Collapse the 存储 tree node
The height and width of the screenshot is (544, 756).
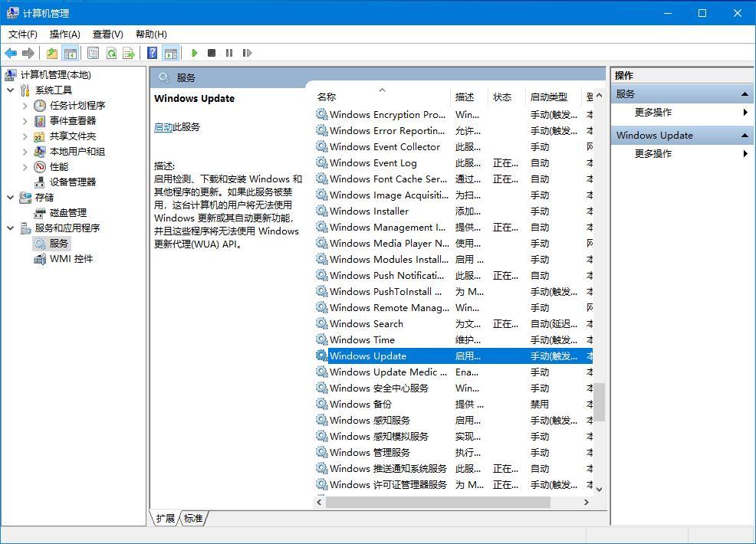(11, 198)
